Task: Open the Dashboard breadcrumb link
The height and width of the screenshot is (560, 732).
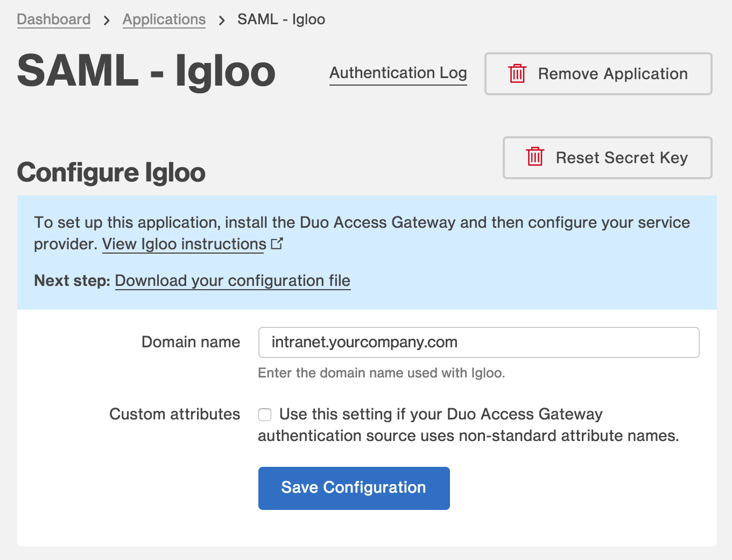Action: point(53,19)
